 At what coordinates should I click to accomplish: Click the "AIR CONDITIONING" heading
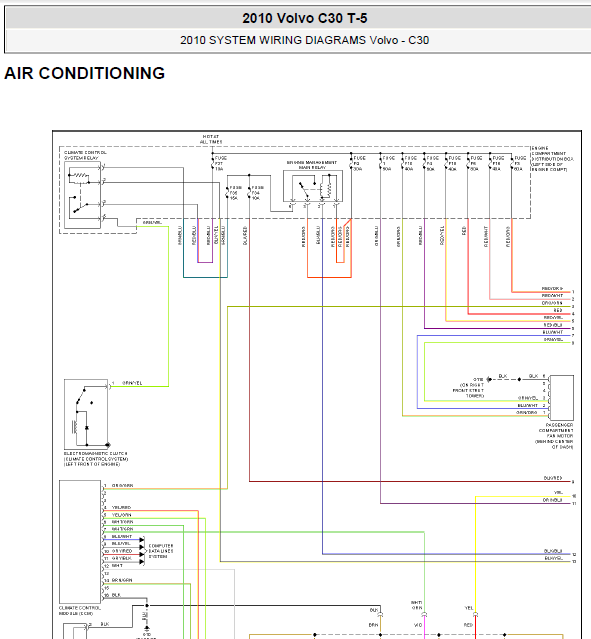84,73
